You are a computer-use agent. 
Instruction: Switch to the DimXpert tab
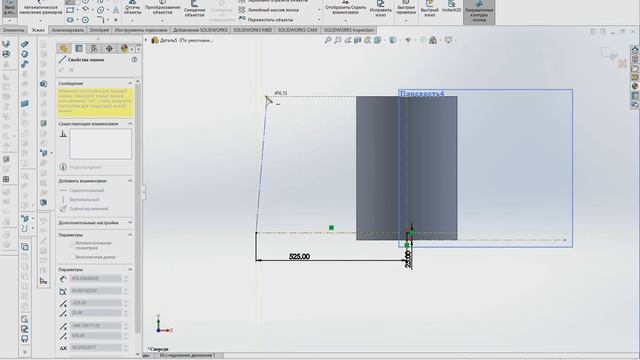[99, 30]
